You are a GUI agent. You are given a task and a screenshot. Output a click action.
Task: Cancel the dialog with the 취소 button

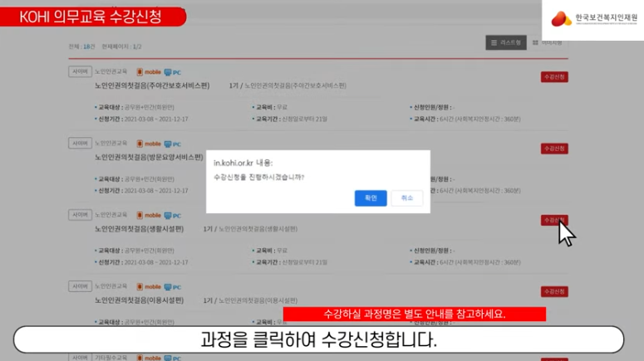click(406, 198)
